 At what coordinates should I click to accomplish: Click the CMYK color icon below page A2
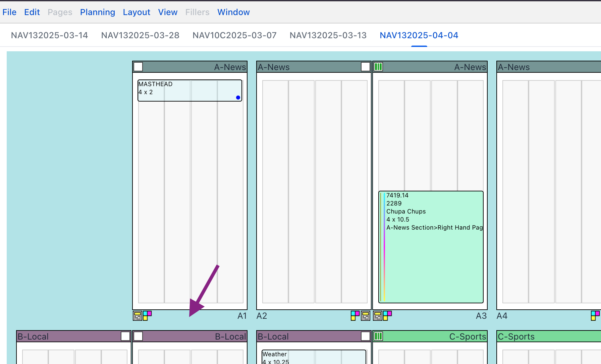click(x=355, y=315)
